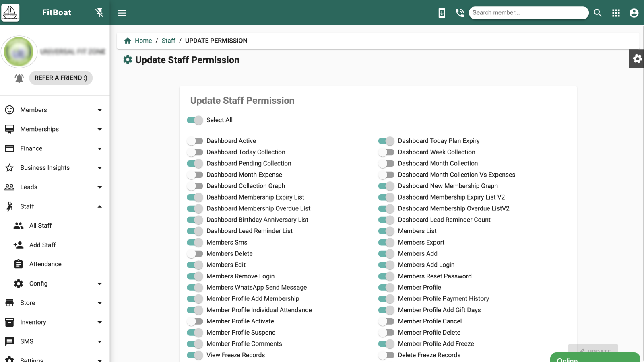Open the hamburger menu next to the breadcrumb
Screen dimensions: 644x362
point(122,12)
